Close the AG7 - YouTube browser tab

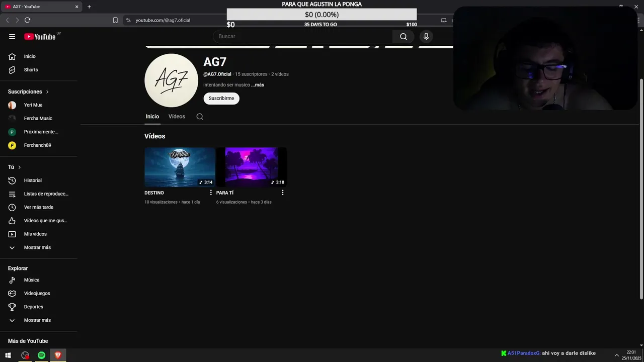pos(76,7)
